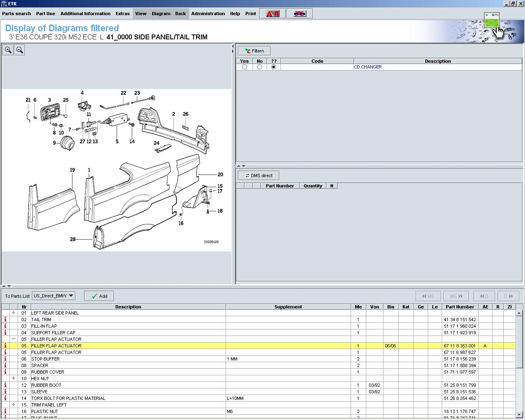Open the Additional Information menu
Viewport: 525px width, 420px height.
tap(85, 14)
